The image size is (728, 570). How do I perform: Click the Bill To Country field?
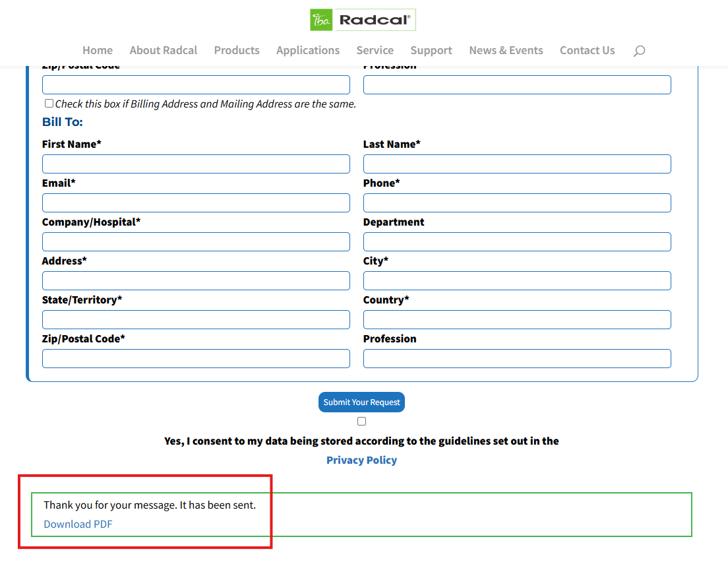(x=517, y=320)
